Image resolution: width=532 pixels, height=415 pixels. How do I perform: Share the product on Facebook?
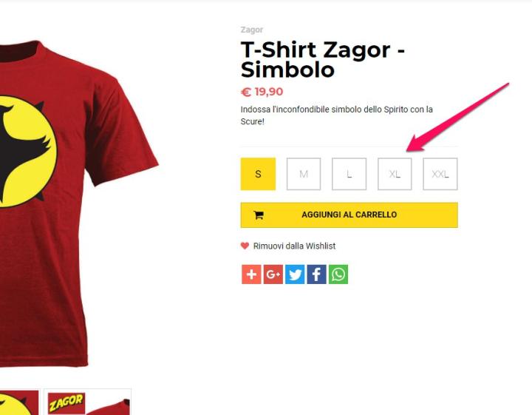pyautogui.click(x=316, y=274)
